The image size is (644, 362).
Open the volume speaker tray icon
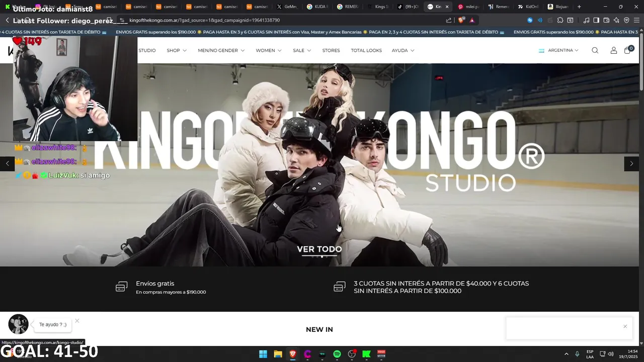point(611,354)
